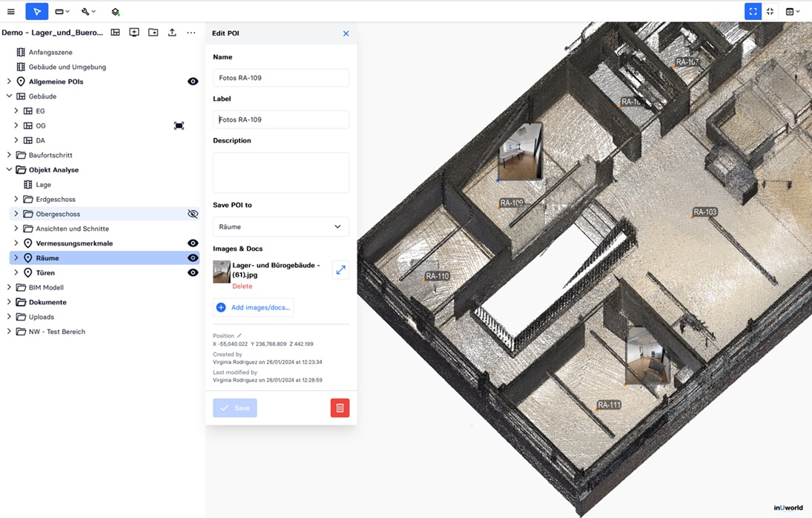This screenshot has width=812, height=518.
Task: Click Add images/docs button
Action: 253,307
